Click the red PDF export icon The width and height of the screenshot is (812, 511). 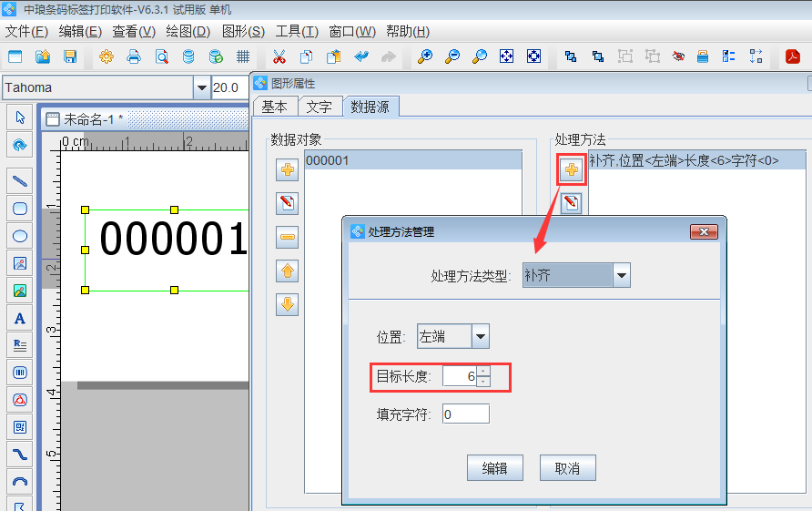793,56
